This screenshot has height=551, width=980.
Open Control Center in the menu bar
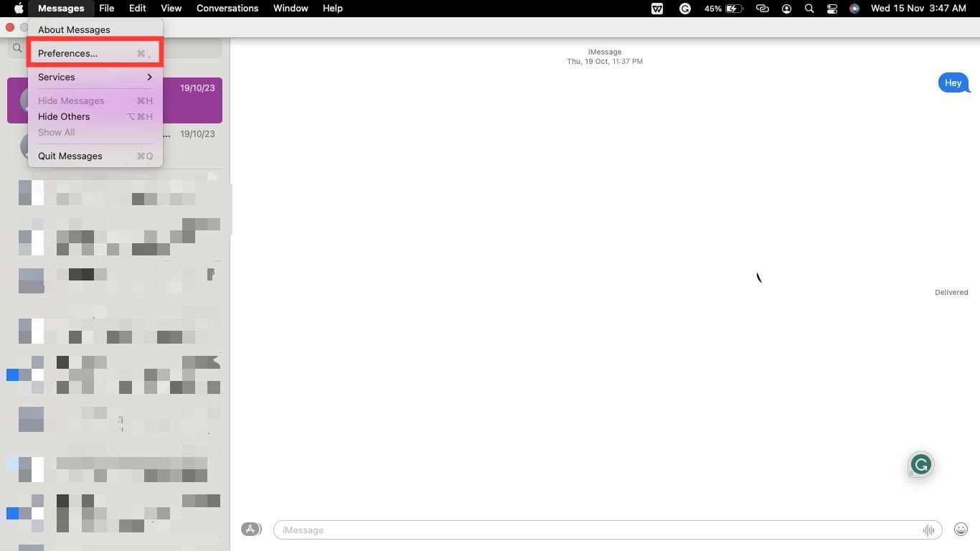tap(832, 9)
